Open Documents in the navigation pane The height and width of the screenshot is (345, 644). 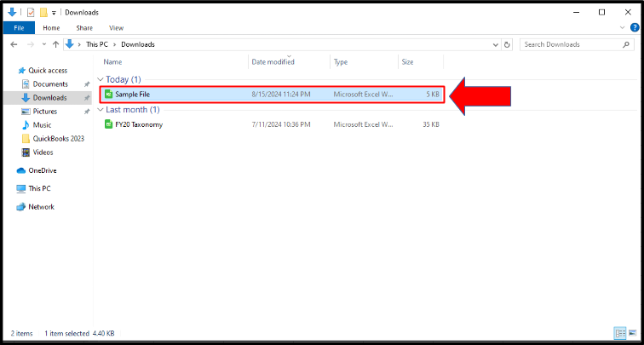[x=50, y=84]
